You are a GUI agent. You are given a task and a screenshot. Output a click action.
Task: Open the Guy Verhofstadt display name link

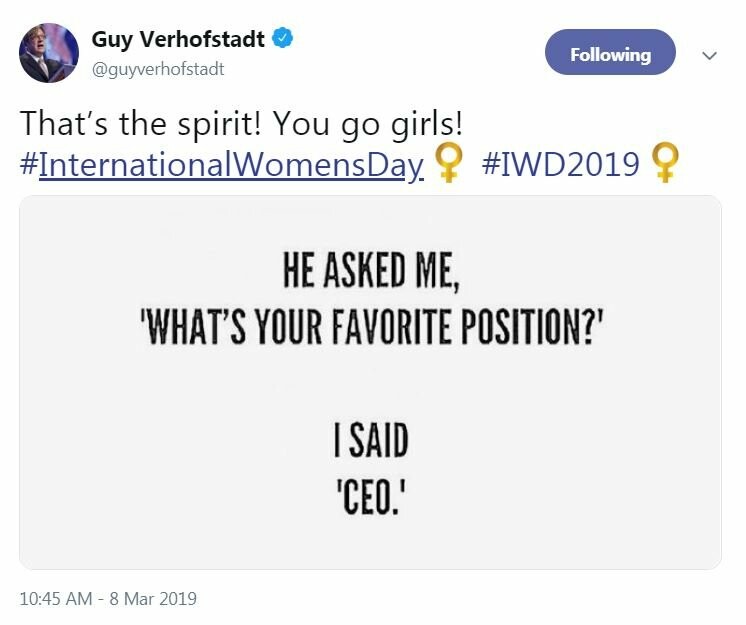(x=179, y=40)
